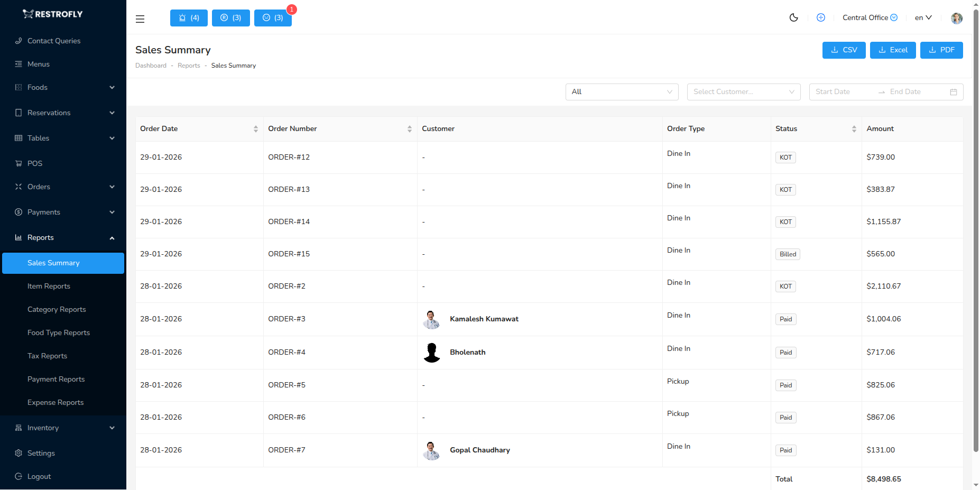Open the order type filter dropdown showing All
The height and width of the screenshot is (490, 980).
click(x=622, y=91)
